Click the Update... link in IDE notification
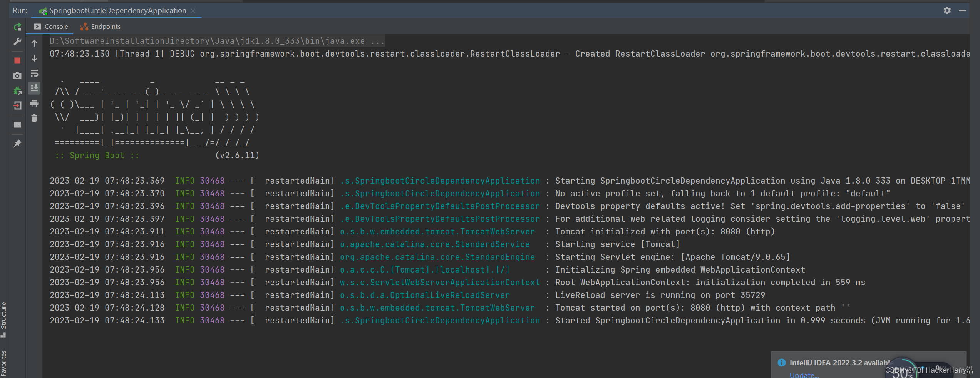 [x=804, y=375]
